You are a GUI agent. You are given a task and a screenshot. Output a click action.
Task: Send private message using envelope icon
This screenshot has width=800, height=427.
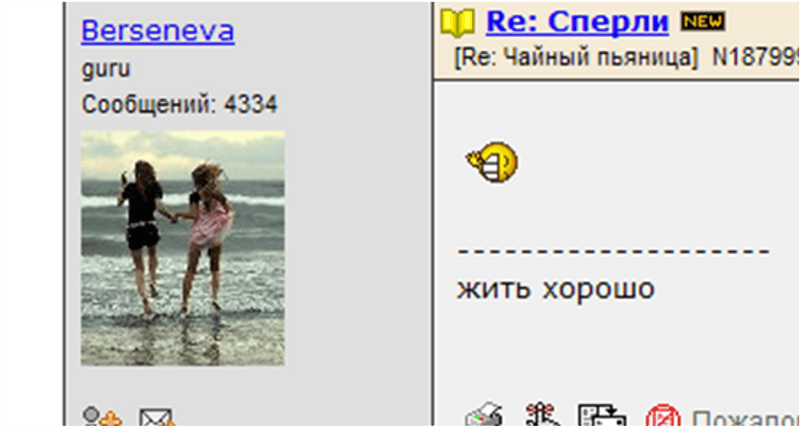tap(157, 417)
